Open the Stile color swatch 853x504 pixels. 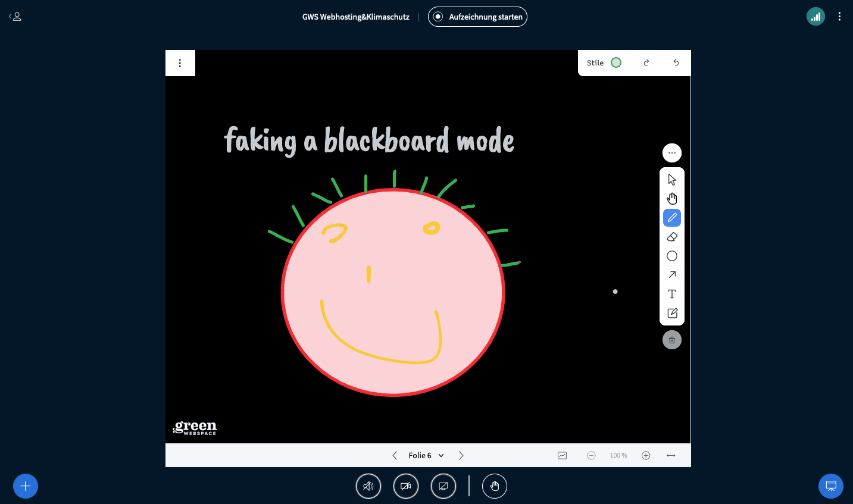tap(616, 62)
